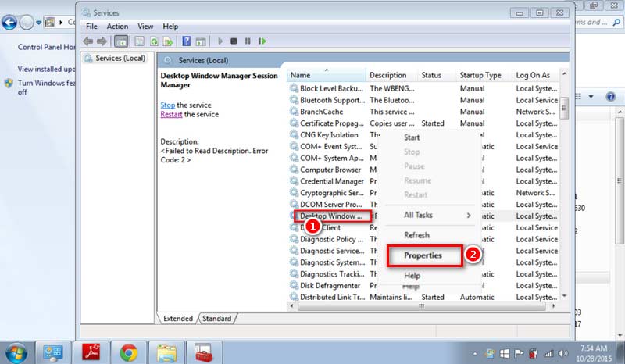Sort by the Log On As column header
The height and width of the screenshot is (364, 625).
pyautogui.click(x=536, y=75)
